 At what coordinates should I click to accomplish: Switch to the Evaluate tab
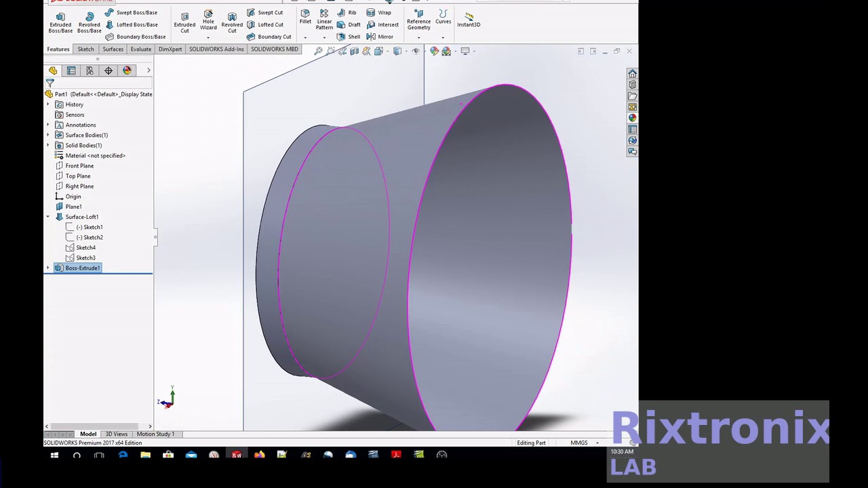coord(141,49)
